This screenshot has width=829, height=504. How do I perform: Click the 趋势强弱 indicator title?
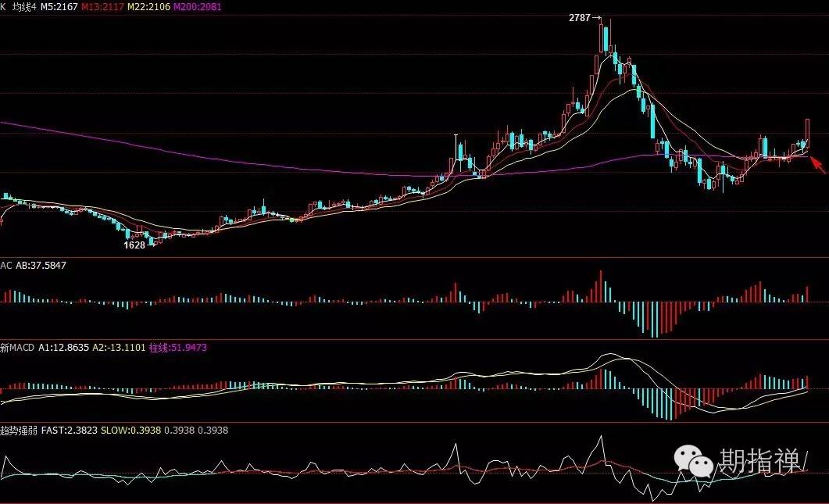point(19,430)
